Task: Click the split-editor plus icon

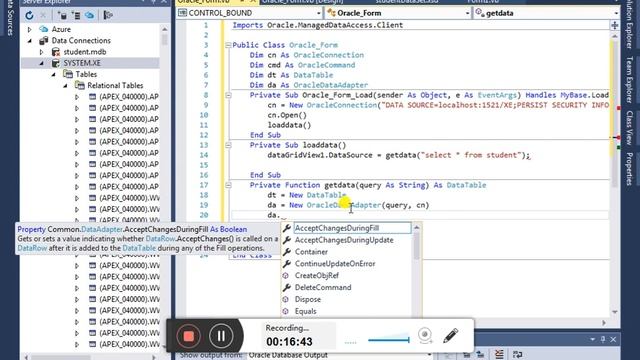Action: 615,25
